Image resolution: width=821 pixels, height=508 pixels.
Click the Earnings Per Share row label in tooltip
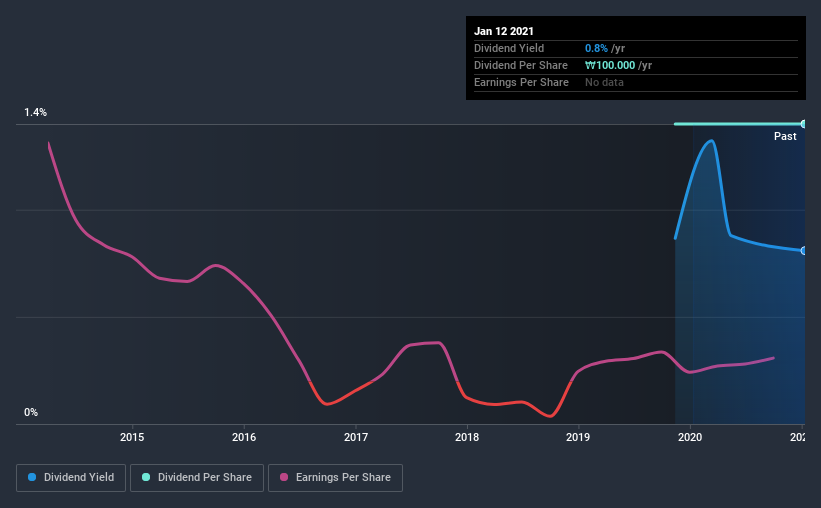pos(521,82)
